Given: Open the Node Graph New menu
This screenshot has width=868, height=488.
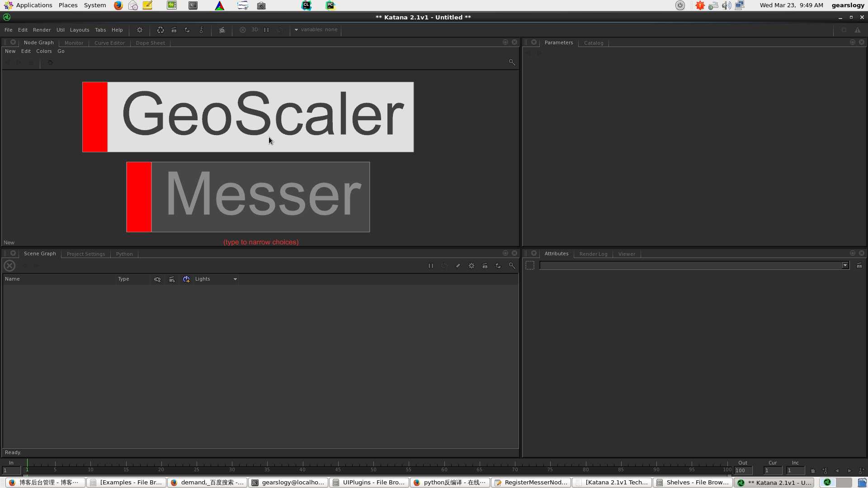Looking at the screenshot, I should click(x=10, y=51).
